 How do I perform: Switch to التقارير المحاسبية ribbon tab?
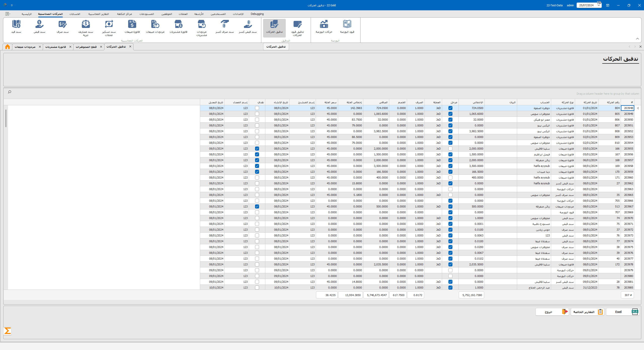(x=99, y=14)
